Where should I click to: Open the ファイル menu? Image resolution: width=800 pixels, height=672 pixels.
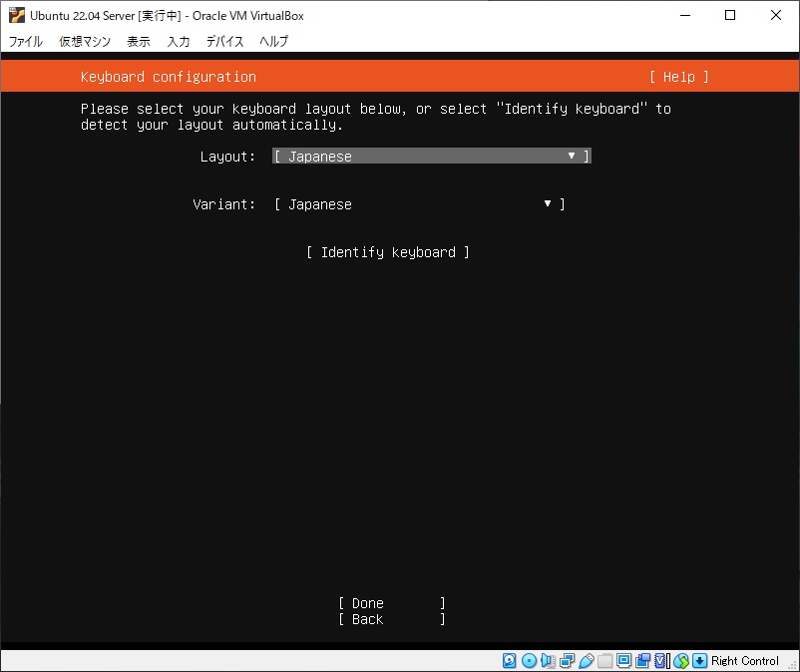(26, 41)
